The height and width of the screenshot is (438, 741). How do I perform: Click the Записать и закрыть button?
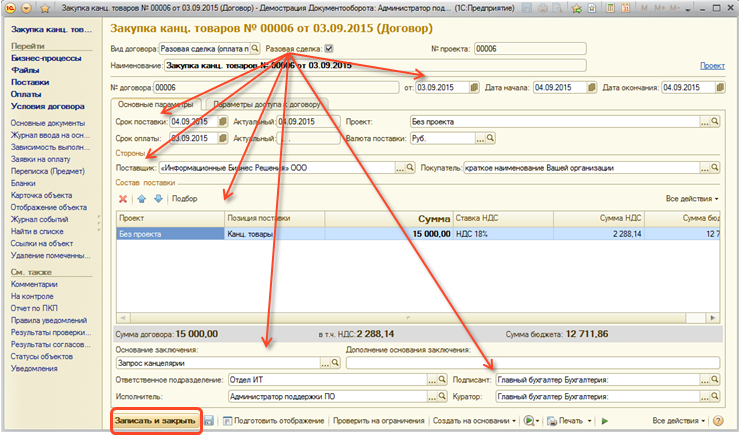coord(154,421)
